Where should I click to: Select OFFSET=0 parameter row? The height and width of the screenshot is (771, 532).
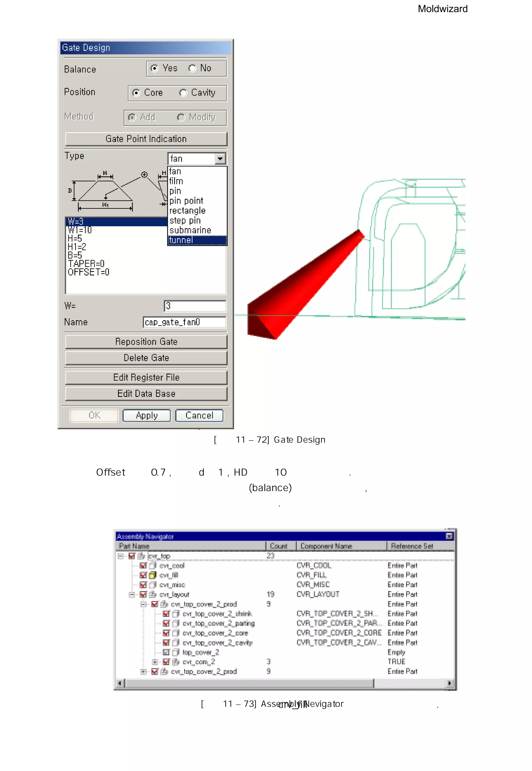(88, 272)
